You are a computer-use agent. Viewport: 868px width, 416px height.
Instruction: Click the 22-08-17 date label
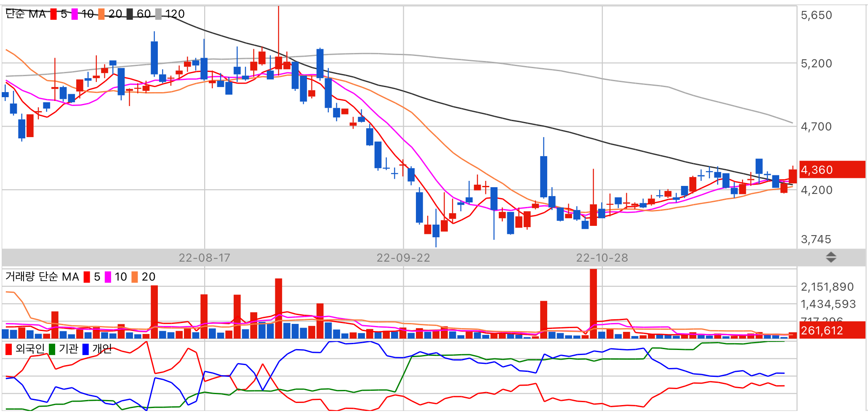pos(205,257)
